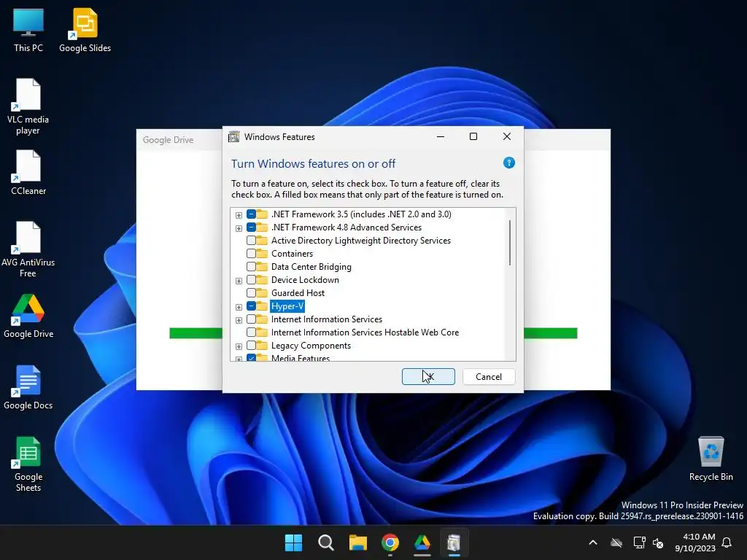Check the Device Lockdown checkbox
Screen dimensions: 747x560
pos(251,279)
